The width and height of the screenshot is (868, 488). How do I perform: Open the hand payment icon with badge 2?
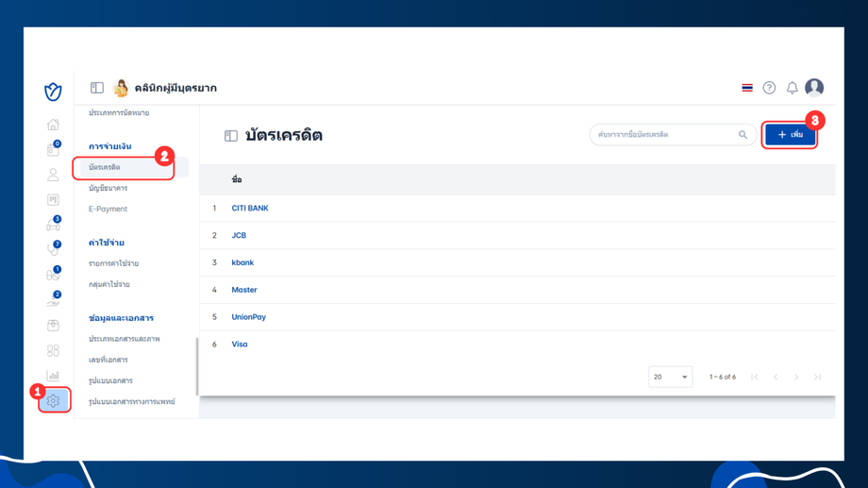point(53,299)
